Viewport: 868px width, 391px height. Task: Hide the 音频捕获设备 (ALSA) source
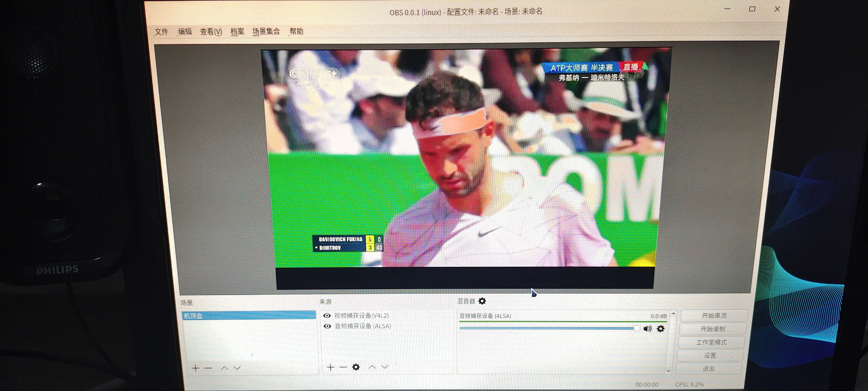(x=327, y=326)
